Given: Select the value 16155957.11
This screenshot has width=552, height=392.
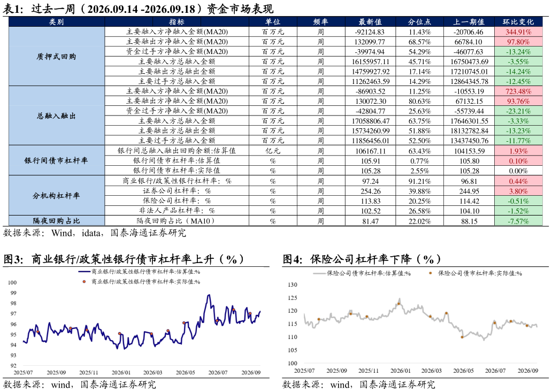Looking at the screenshot, I should [x=370, y=62].
